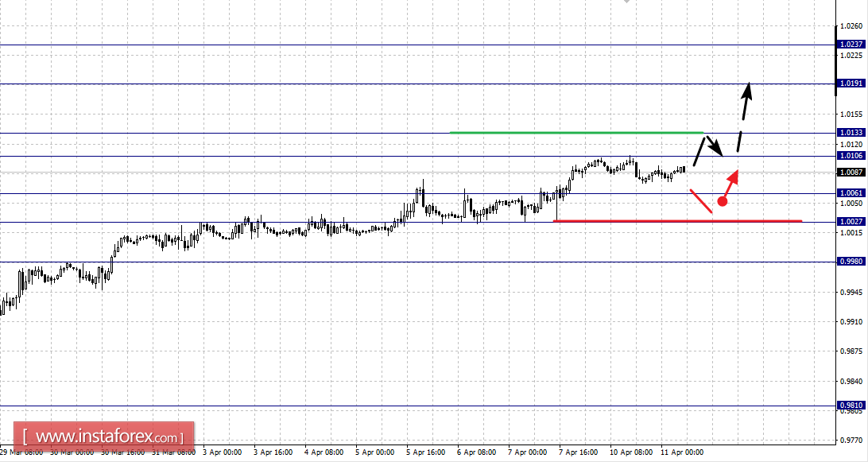Click the 5 Apr 00:00 time axis label
The height and width of the screenshot is (462, 868).
[374, 452]
